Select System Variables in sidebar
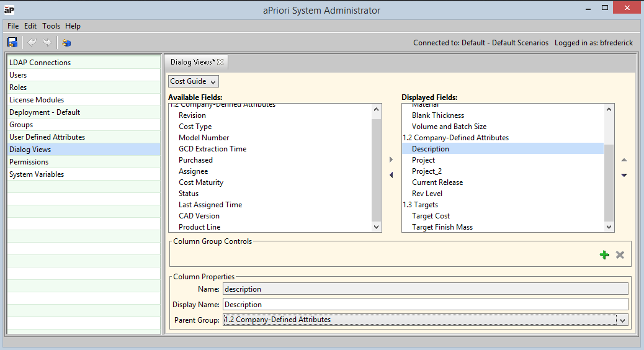The height and width of the screenshot is (350, 644). pos(84,174)
